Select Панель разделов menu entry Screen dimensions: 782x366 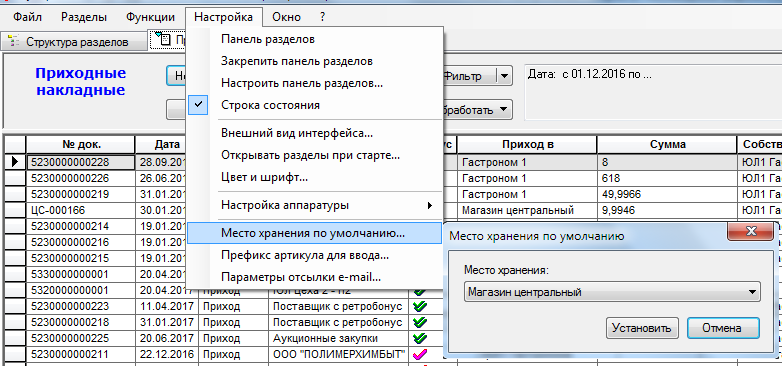pos(315,39)
